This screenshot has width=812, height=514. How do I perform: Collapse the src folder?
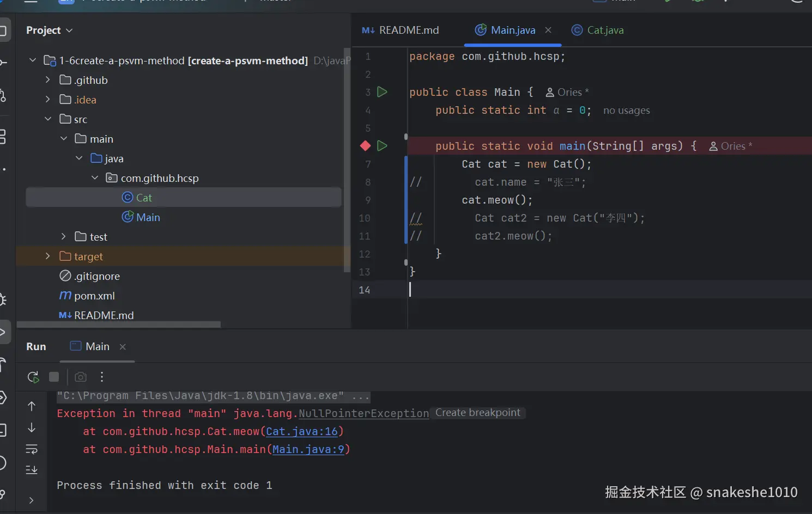click(48, 119)
